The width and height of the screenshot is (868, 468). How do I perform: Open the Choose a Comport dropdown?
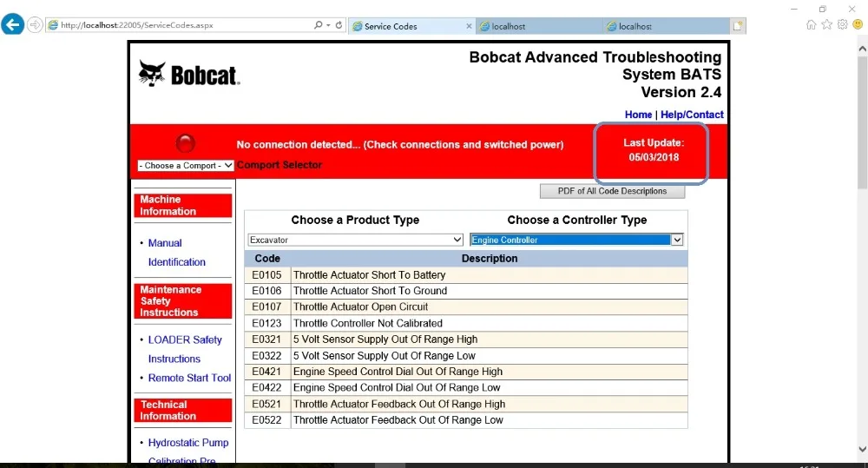(x=186, y=166)
